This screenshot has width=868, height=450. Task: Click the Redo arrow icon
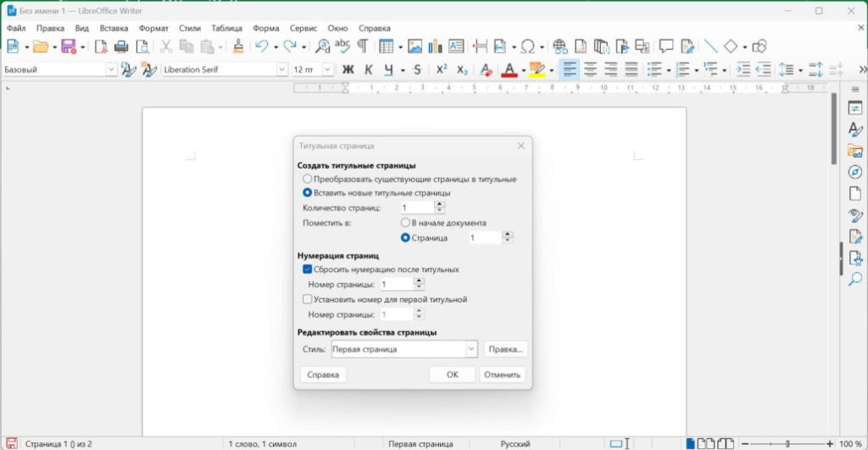[x=290, y=47]
